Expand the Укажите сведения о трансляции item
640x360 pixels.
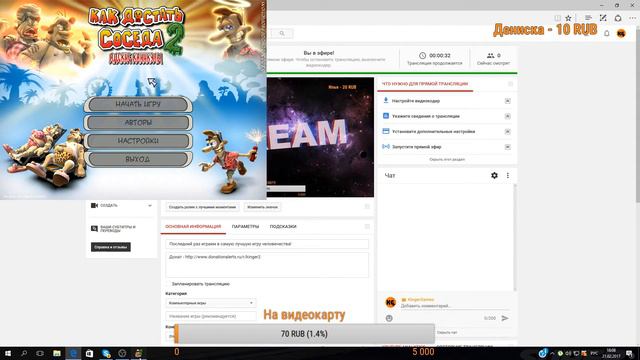(507, 116)
